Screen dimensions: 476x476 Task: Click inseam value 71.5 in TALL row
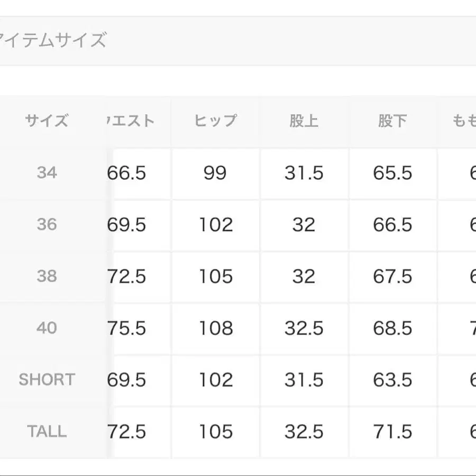392,432
